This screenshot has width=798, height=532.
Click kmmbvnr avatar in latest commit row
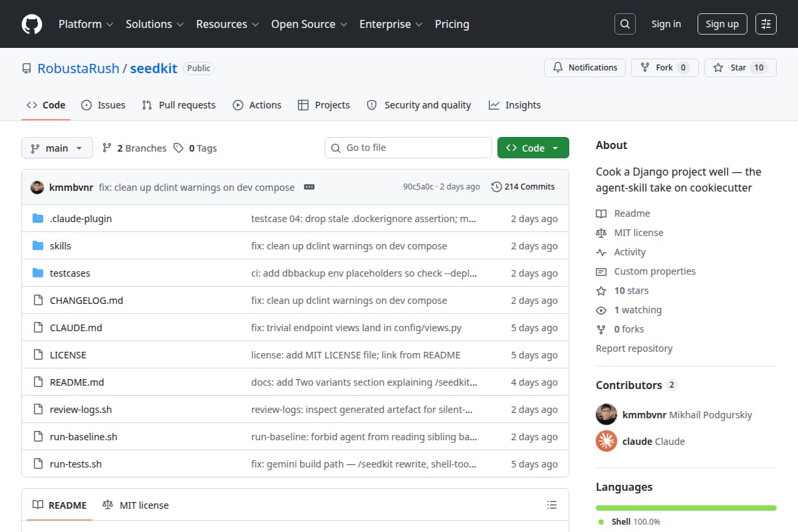click(x=37, y=187)
